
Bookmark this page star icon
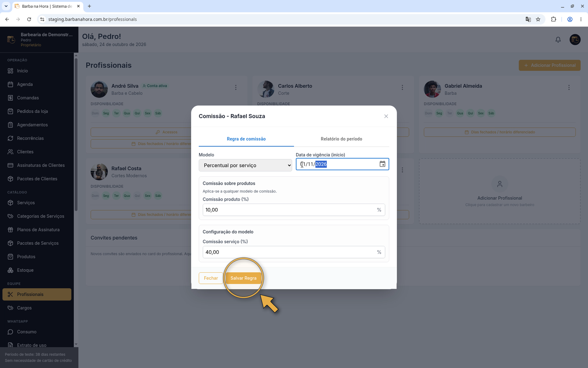coord(538,19)
